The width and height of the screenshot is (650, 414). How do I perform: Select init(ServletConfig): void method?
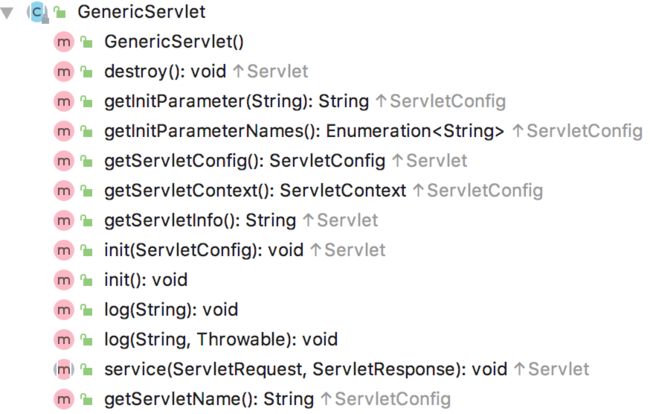tap(204, 251)
